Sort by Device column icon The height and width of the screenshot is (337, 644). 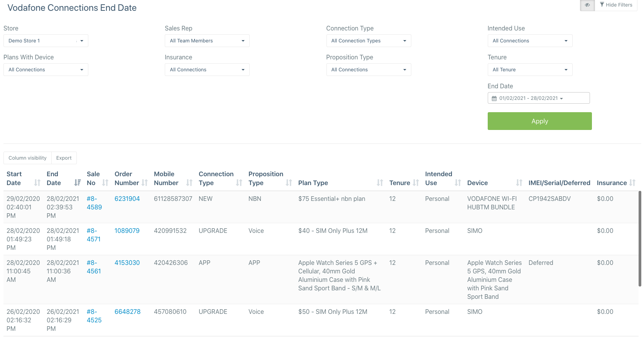(519, 183)
